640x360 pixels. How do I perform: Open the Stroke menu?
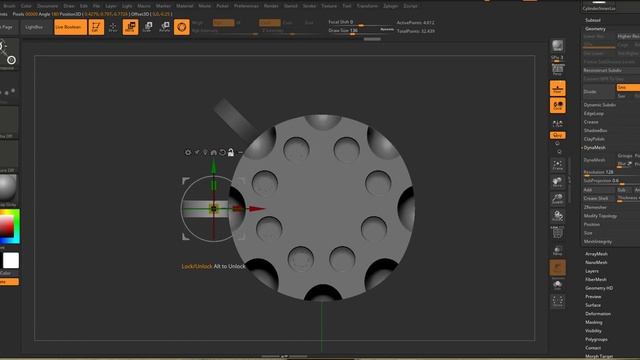pos(309,6)
